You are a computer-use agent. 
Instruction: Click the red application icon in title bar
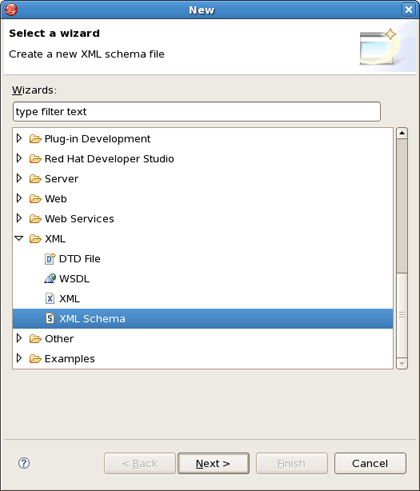click(11, 9)
